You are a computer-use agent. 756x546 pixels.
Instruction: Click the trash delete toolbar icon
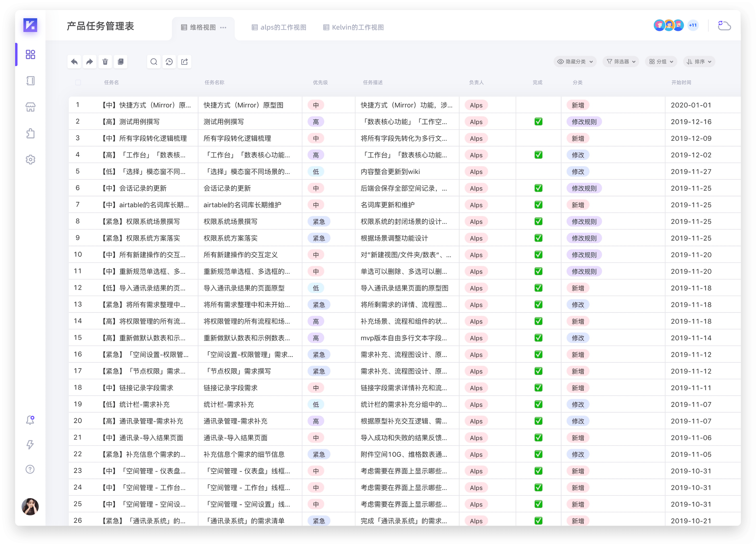105,62
